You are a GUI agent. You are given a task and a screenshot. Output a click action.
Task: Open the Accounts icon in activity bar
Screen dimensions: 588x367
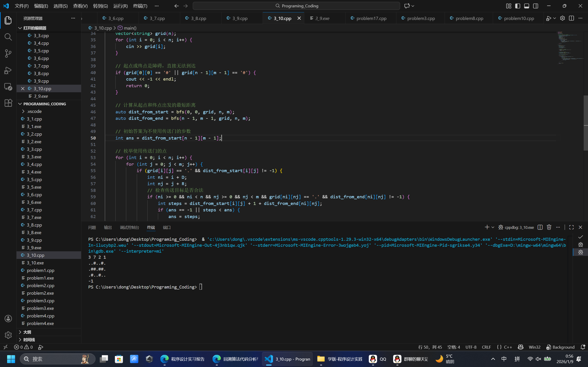click(x=8, y=318)
